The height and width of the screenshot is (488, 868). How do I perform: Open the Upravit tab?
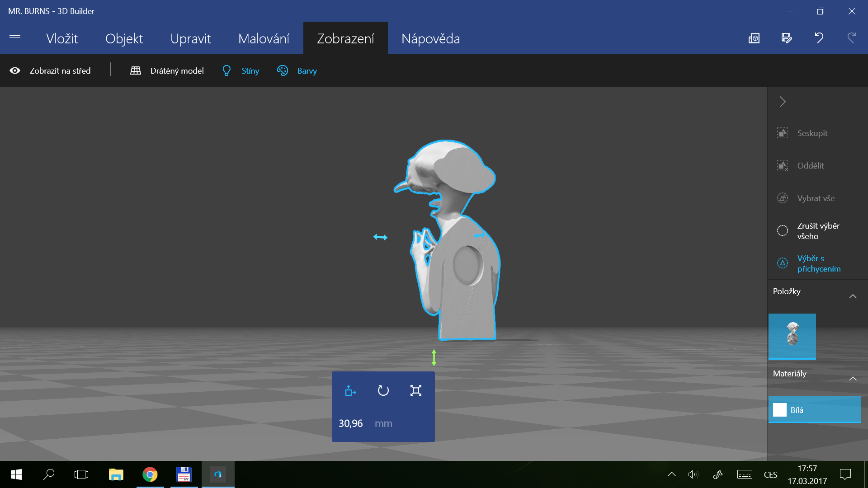point(190,38)
